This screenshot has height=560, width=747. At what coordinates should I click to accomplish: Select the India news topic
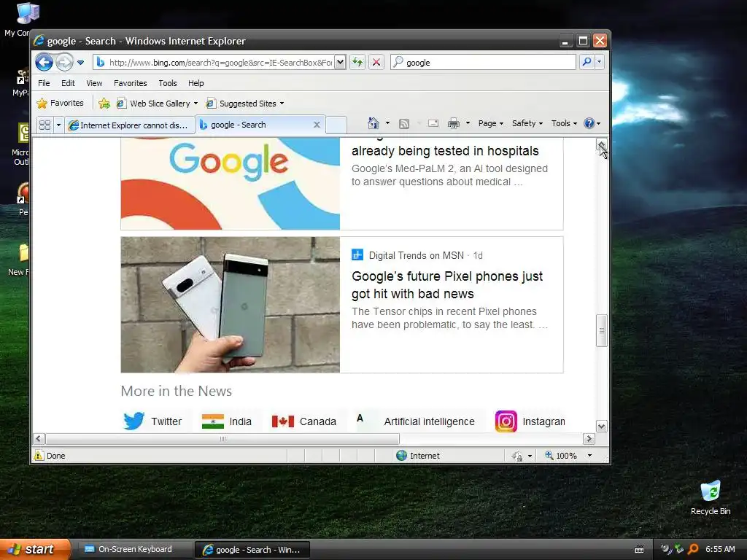pos(226,421)
